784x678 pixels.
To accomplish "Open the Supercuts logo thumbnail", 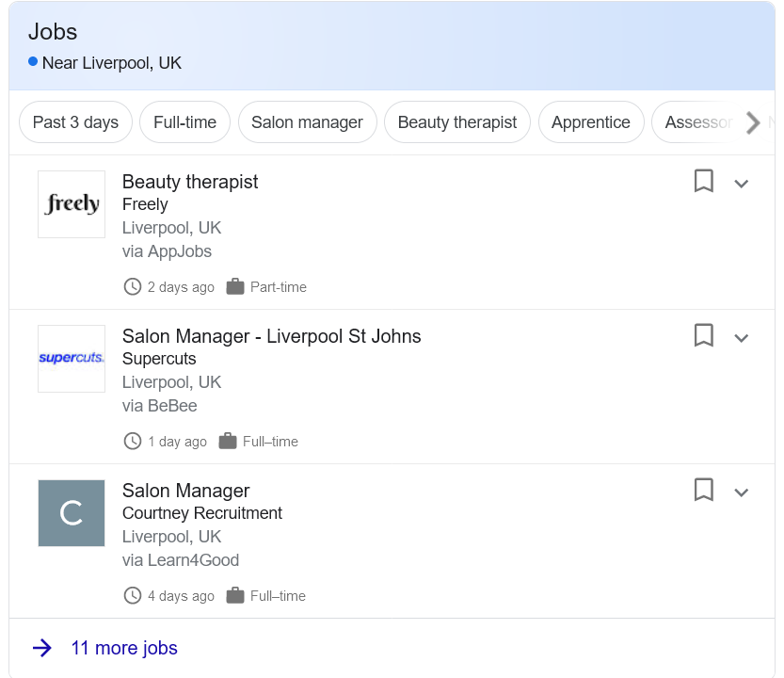I will click(x=72, y=359).
